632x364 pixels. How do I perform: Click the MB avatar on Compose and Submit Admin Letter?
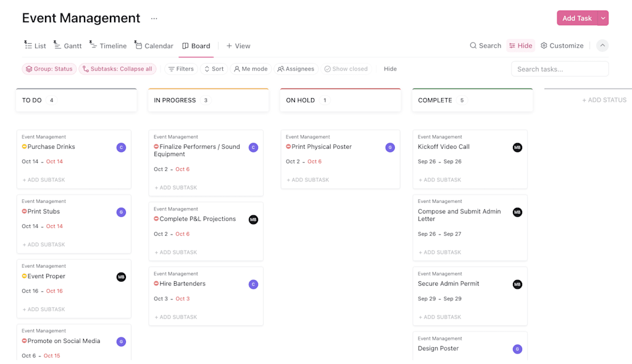point(518,212)
